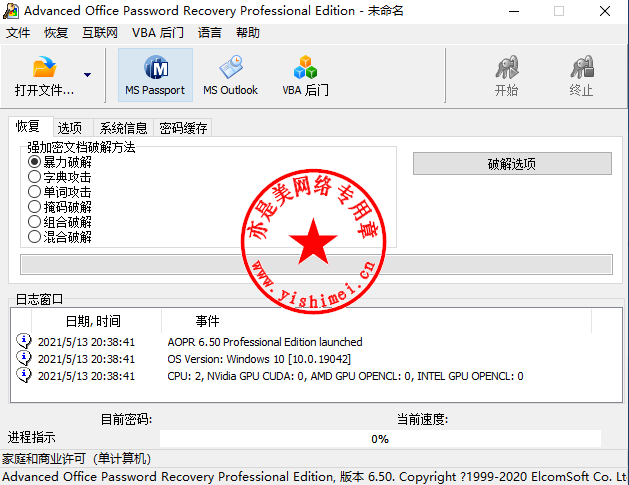The image size is (629, 485).
Task: Click the 终止 (Stop) keys icon
Action: pyautogui.click(x=582, y=67)
